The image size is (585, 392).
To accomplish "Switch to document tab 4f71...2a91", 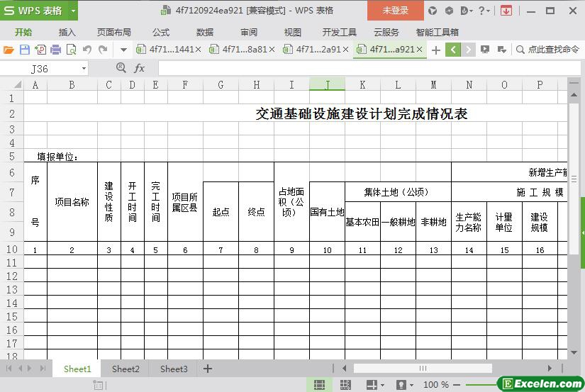I will pos(315,49).
